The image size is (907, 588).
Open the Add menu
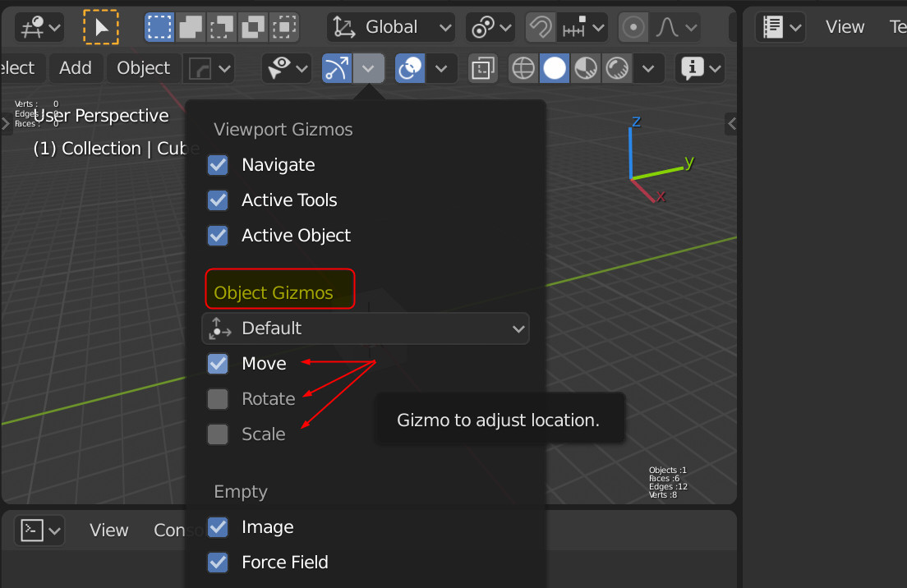76,67
